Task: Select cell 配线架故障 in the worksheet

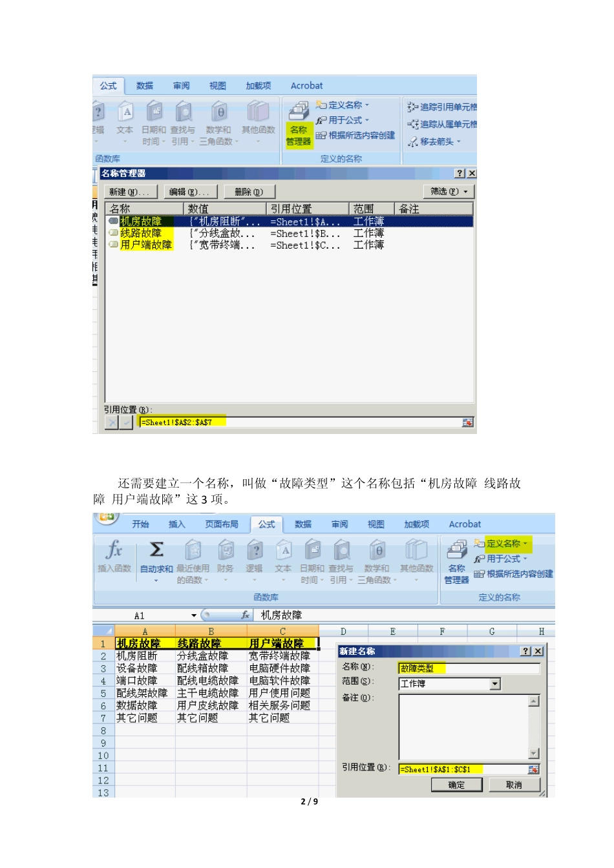Action: [x=145, y=693]
